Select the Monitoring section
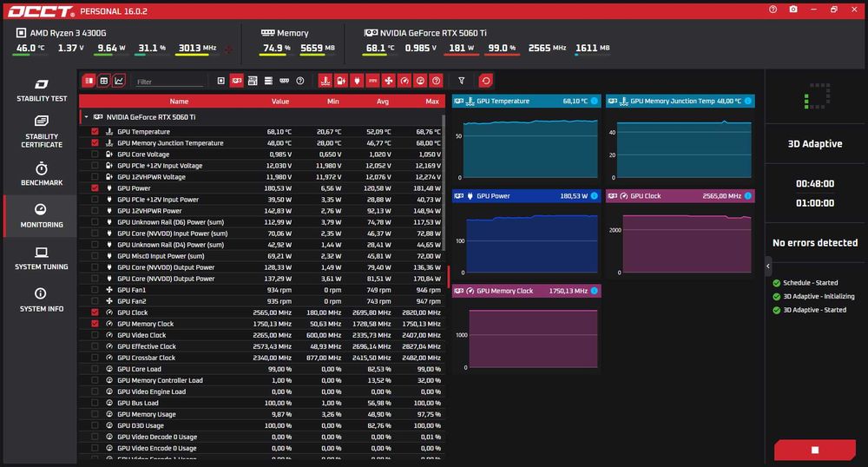Screen dimensions: 868x467 41,216
